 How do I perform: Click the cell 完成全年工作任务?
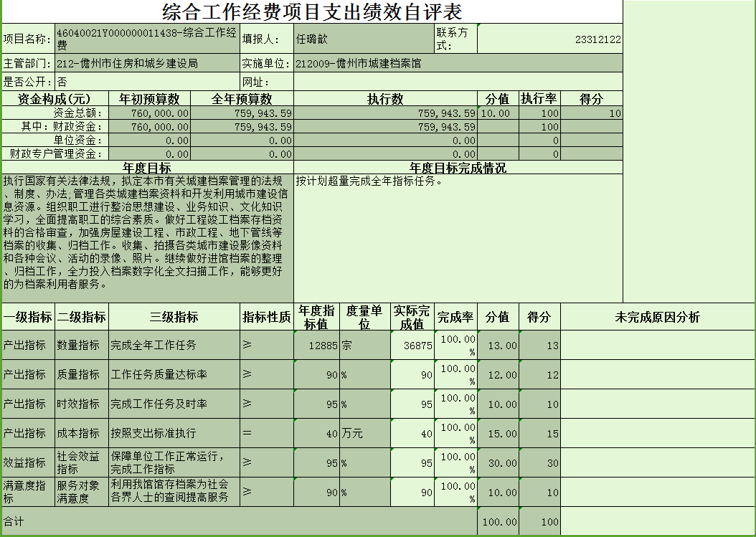(174, 345)
